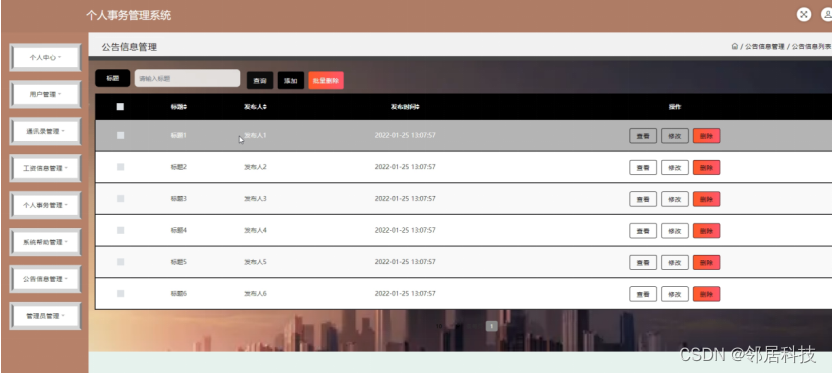Click 修改 for the 标题2 row
The image size is (832, 373).
point(675,168)
